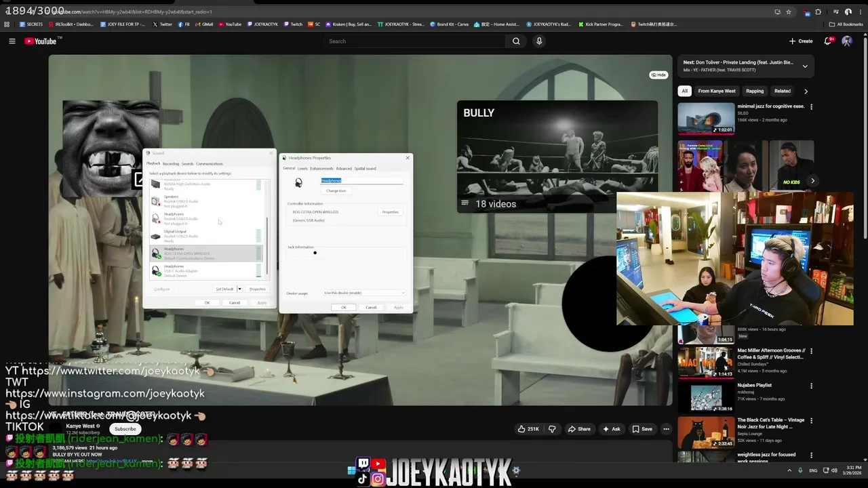
Task: Open All Bookmarks folder
Action: (846, 24)
